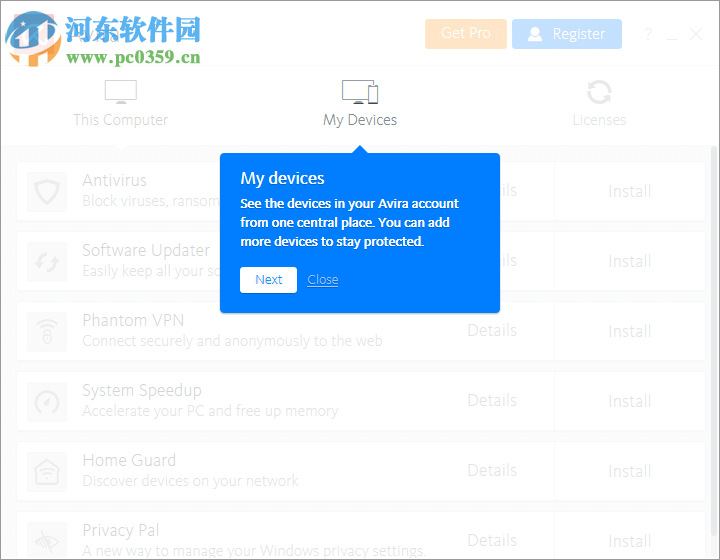Close the My devices tooltip via Close link

pos(323,280)
